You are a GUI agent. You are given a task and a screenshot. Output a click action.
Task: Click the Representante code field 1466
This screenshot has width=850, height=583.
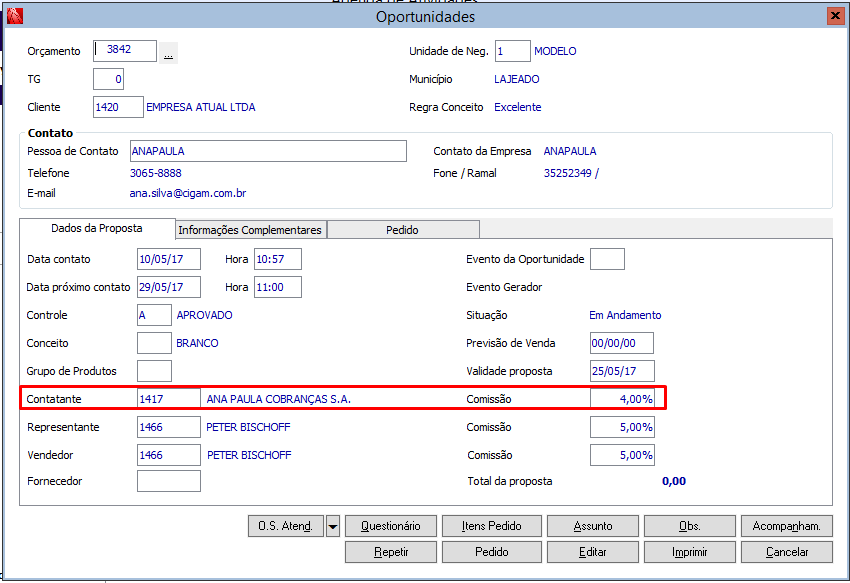point(169,427)
